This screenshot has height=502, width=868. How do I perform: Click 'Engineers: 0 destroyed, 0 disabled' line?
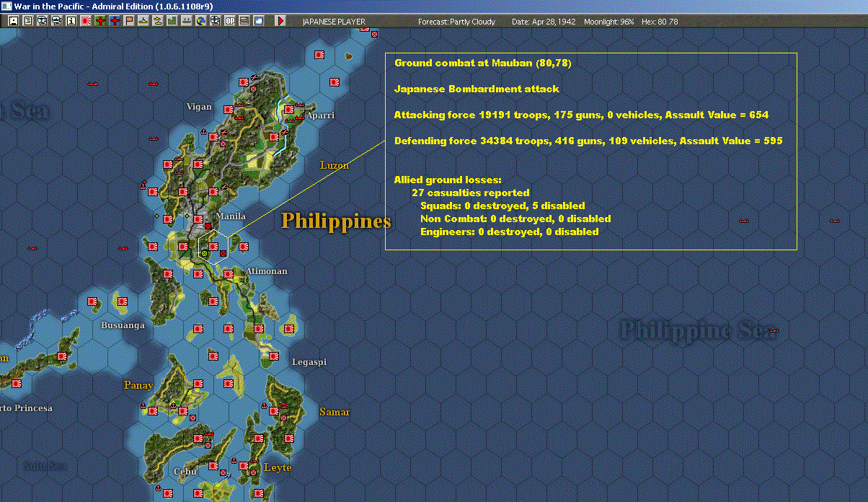[x=509, y=232]
